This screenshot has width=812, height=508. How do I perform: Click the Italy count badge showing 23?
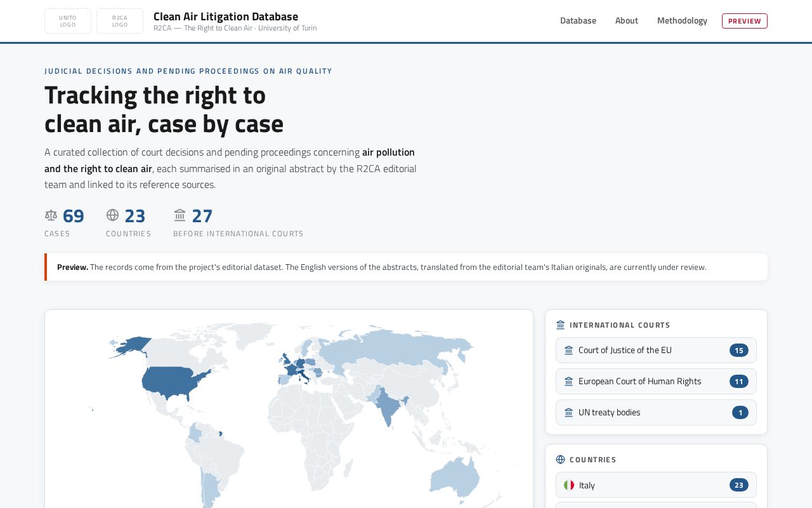pyautogui.click(x=739, y=485)
